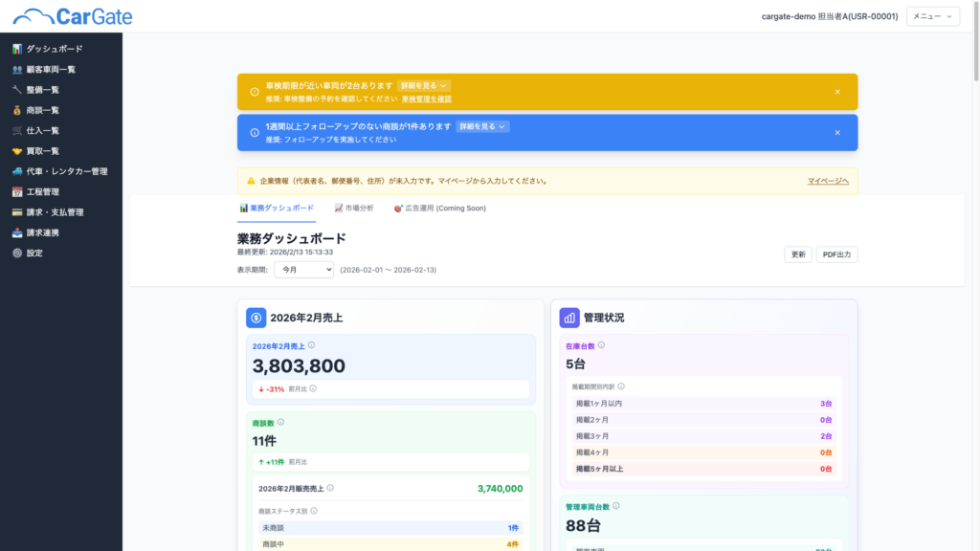980x551 pixels.
Task: Click info icon next to 在庫台数
Action: click(601, 345)
